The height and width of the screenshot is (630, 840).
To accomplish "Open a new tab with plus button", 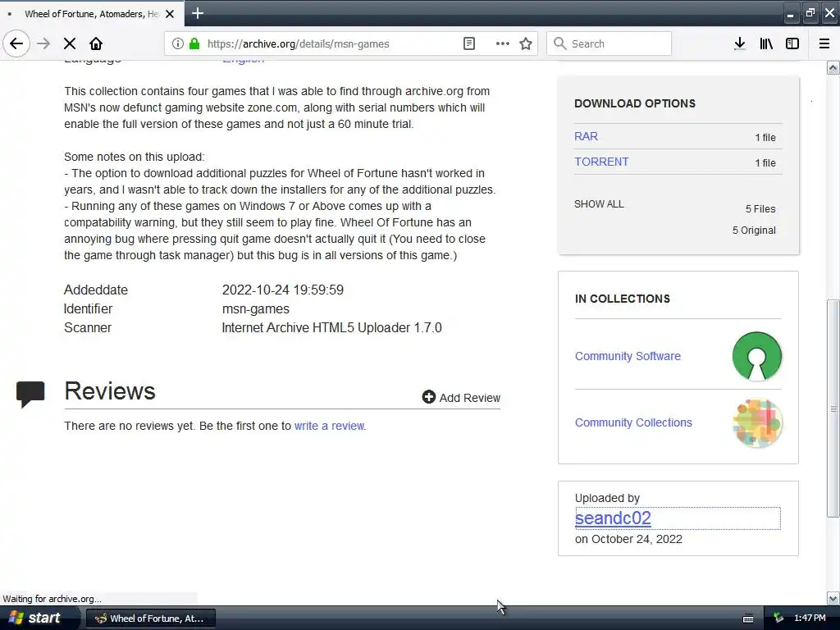I will (197, 13).
